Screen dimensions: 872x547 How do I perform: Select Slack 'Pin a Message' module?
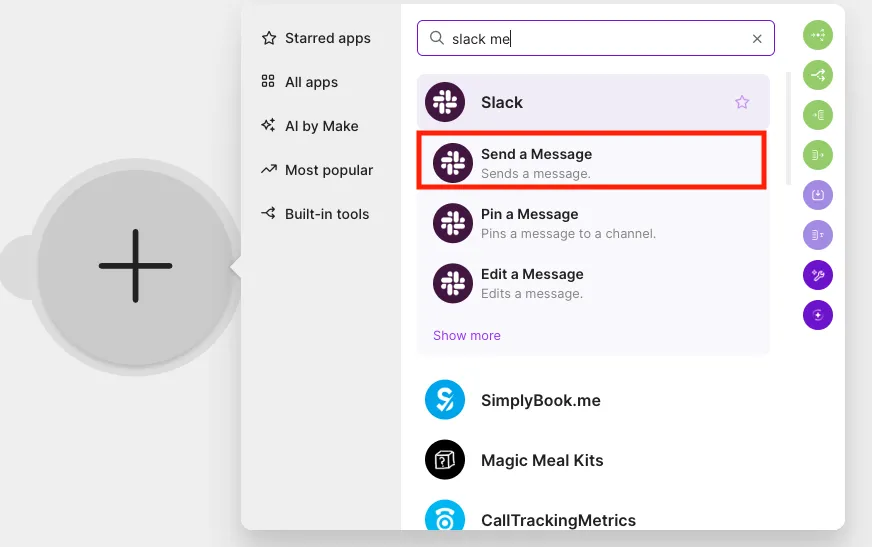tap(593, 223)
